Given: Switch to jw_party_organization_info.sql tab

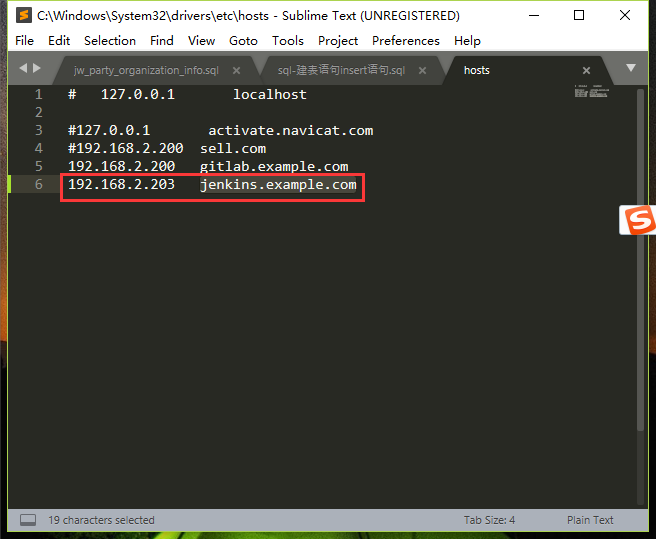Looking at the screenshot, I should [146, 70].
